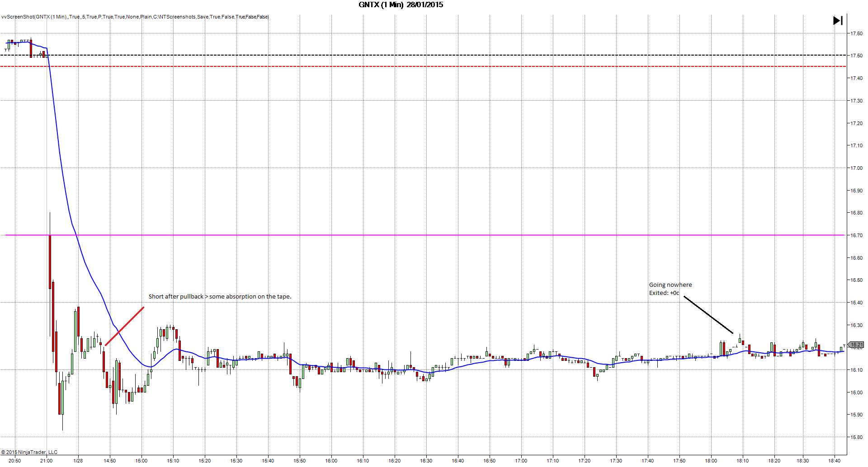Click the 16.30 price axis label
868x467 pixels.
click(x=857, y=325)
